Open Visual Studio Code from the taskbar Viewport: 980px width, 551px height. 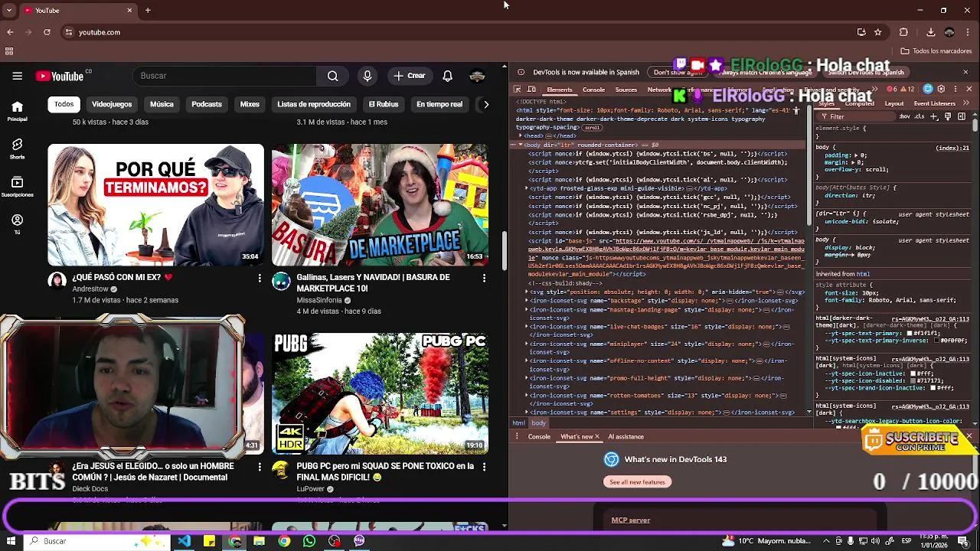coord(185,541)
